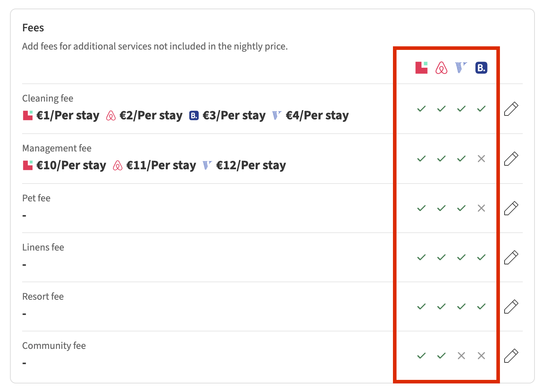Edit the Resort fee entry
The height and width of the screenshot is (392, 547).
(x=511, y=306)
